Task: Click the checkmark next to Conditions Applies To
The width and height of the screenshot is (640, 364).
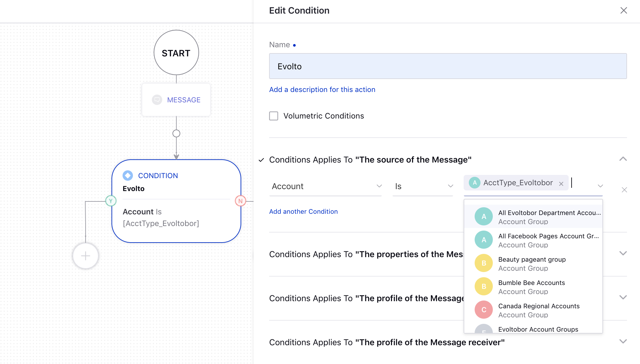Action: coord(262,159)
